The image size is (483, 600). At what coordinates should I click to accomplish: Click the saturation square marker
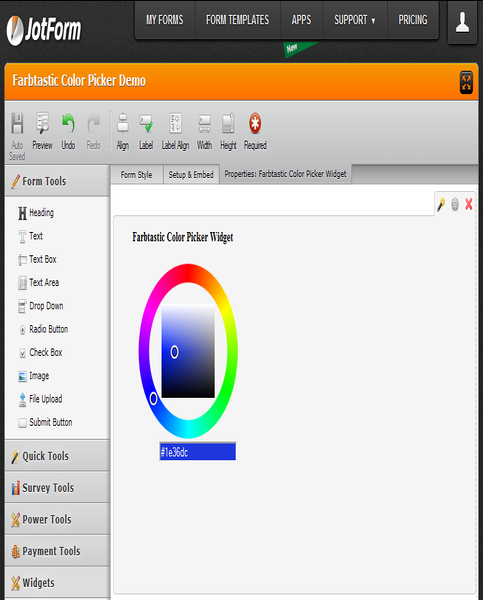point(174,352)
